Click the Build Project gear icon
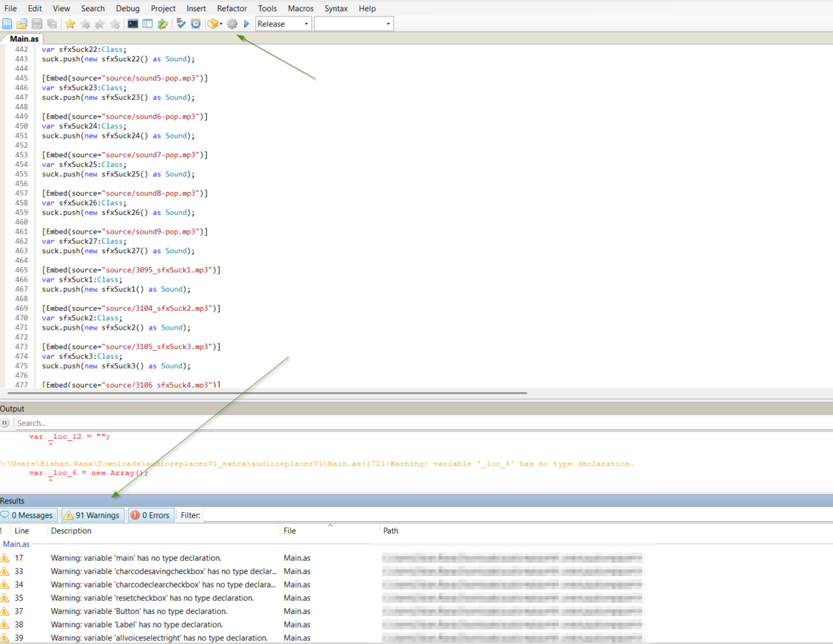 coord(232,24)
